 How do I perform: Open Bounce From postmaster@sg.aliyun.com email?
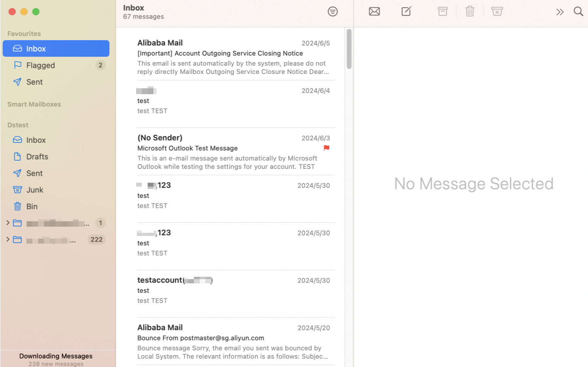(x=234, y=342)
